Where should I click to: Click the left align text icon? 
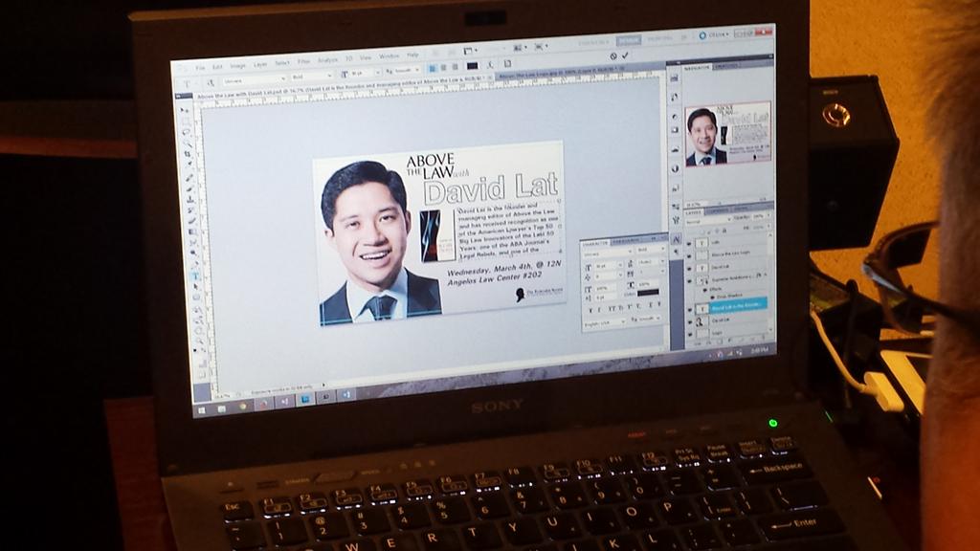pyautogui.click(x=432, y=69)
